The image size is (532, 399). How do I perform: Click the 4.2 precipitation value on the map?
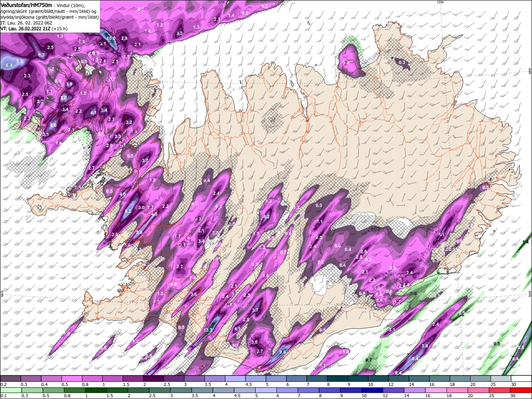267,217
